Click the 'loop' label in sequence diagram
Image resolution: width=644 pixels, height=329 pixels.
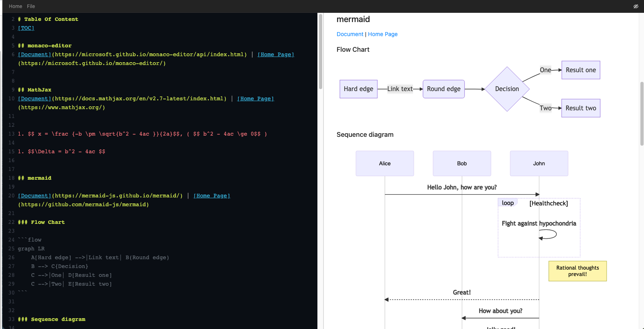click(508, 203)
